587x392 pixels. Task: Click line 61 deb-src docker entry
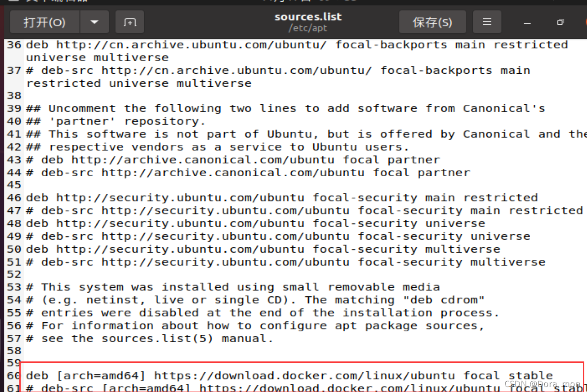point(306,388)
